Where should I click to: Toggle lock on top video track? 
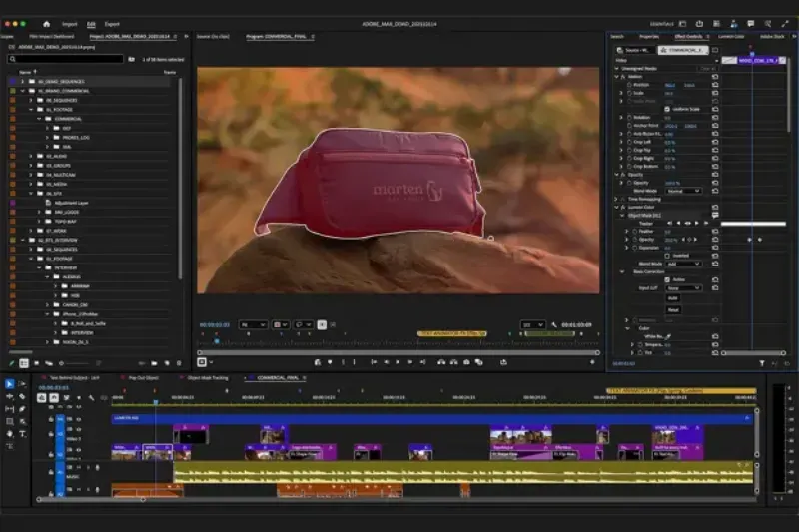click(x=51, y=419)
